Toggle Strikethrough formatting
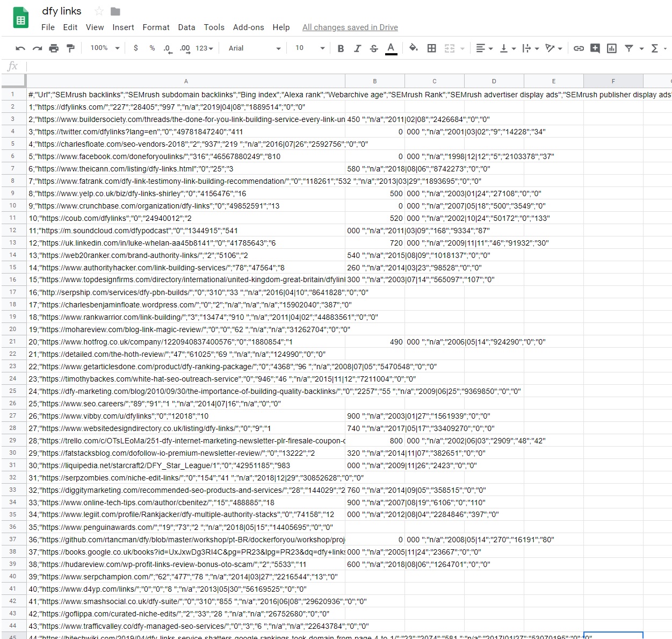The width and height of the screenshot is (672, 639). [x=374, y=48]
